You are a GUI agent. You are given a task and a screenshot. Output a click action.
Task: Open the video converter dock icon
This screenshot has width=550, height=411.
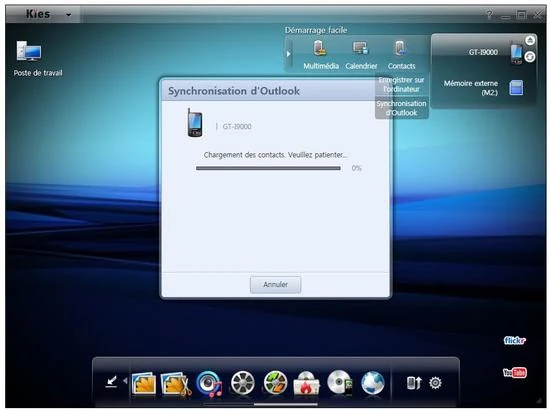[x=275, y=383]
